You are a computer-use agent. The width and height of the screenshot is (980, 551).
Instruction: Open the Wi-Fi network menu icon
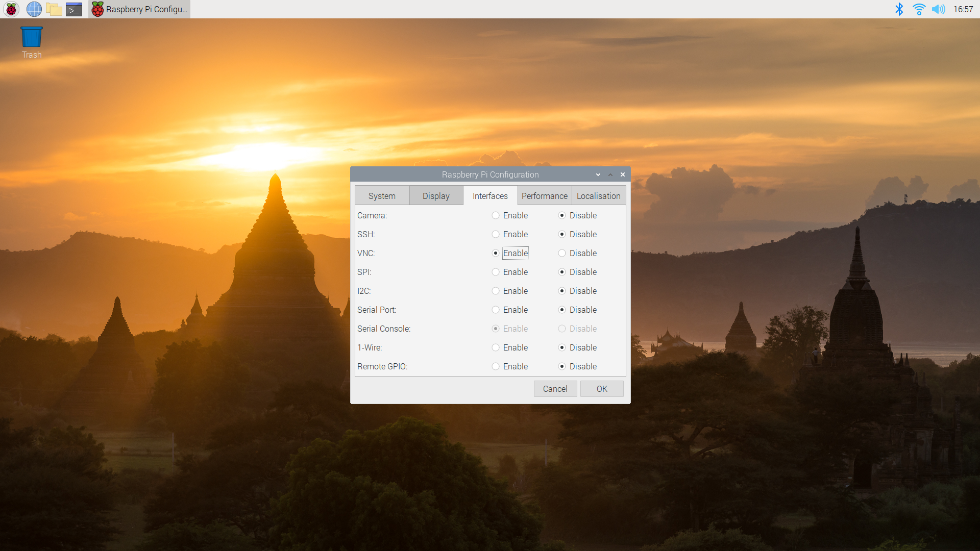click(919, 9)
